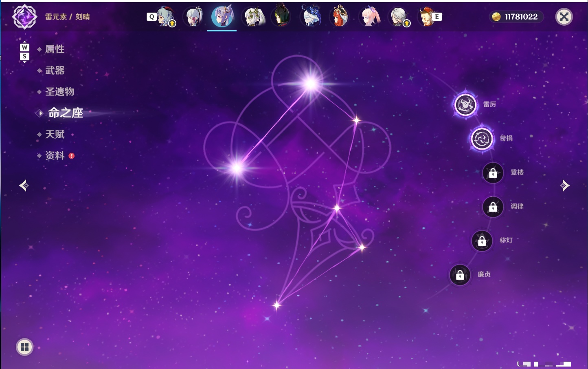Screen dimensions: 588x369
Task: Select the 苛捐 constellation icon
Action: pos(482,139)
